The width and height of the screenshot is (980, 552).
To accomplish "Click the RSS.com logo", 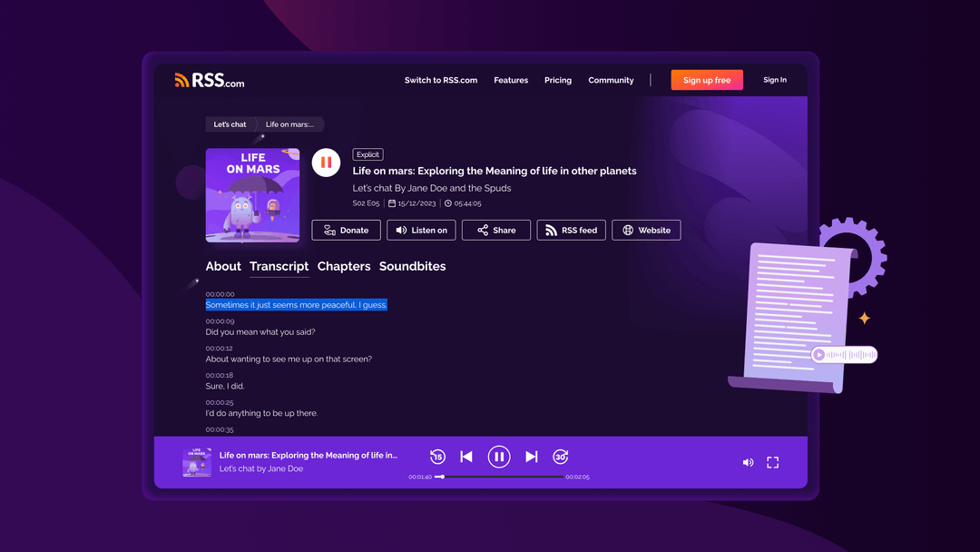I will [210, 80].
